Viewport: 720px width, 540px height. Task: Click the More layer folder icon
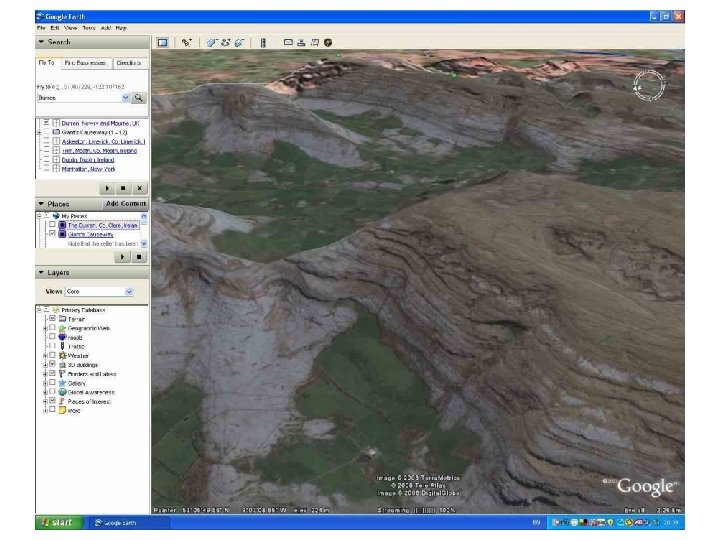click(x=63, y=411)
